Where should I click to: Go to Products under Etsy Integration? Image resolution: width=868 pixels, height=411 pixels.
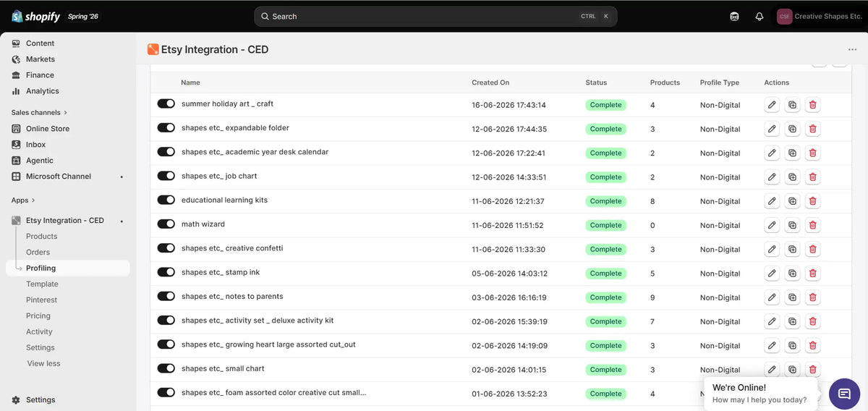click(x=41, y=236)
